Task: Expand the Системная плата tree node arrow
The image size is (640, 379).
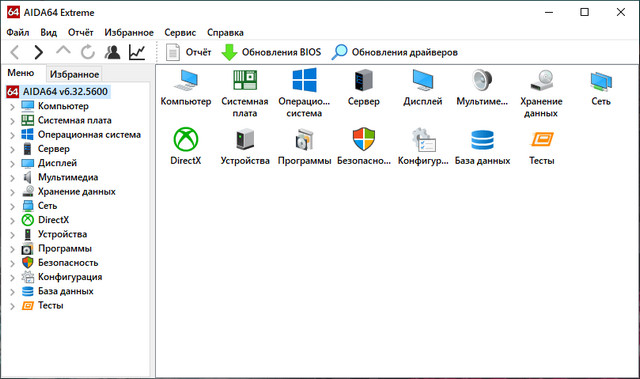Action: (x=12, y=121)
